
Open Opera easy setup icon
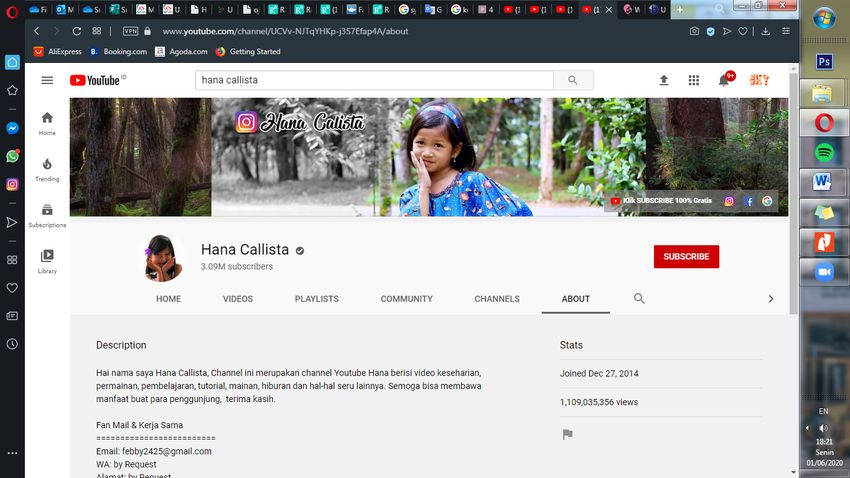(x=785, y=31)
